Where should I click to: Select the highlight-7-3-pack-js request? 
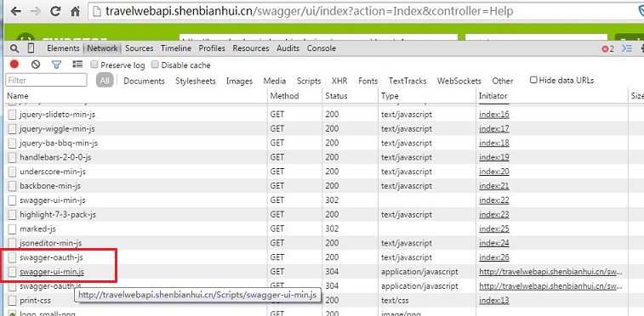pos(58,215)
